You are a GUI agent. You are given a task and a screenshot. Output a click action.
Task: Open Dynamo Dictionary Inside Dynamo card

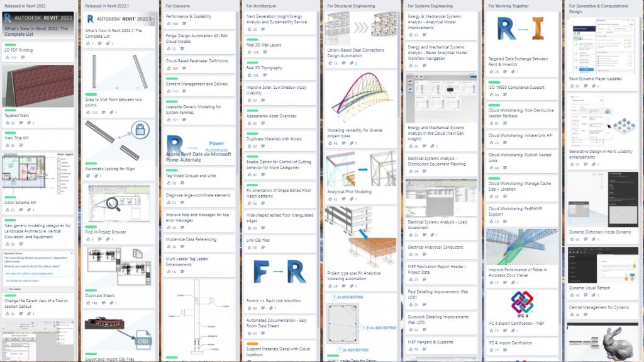[602, 207]
